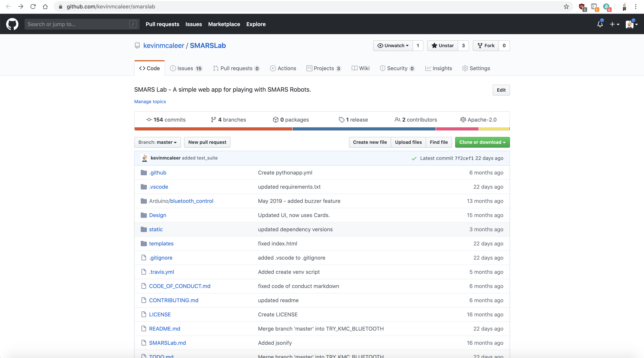Click the blue language bar segment

(x=364, y=129)
